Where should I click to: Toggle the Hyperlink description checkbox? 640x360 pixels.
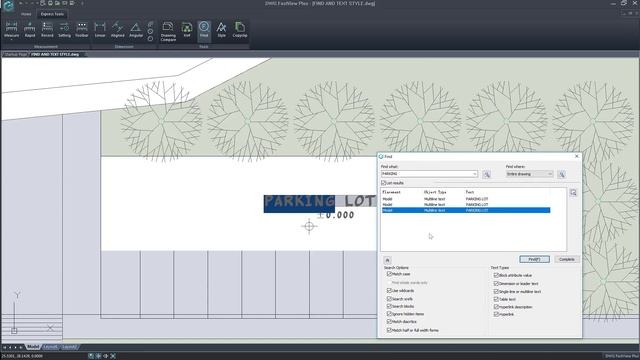tap(496, 307)
